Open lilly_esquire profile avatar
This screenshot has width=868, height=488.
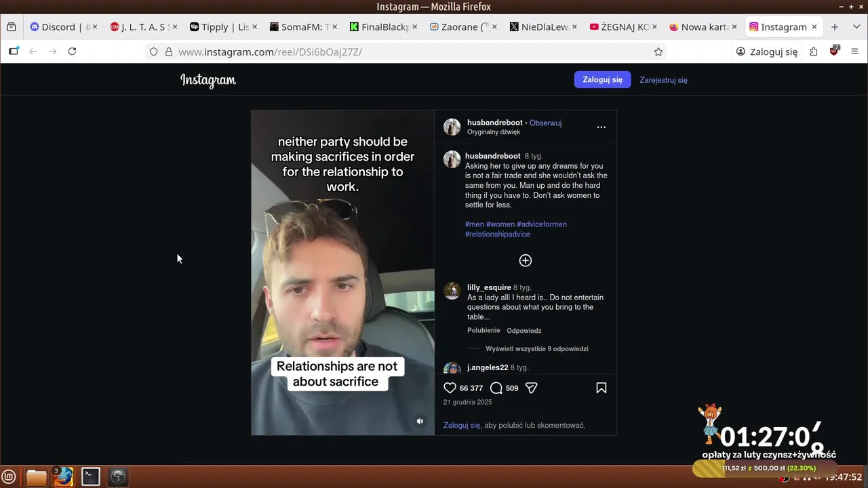point(452,291)
